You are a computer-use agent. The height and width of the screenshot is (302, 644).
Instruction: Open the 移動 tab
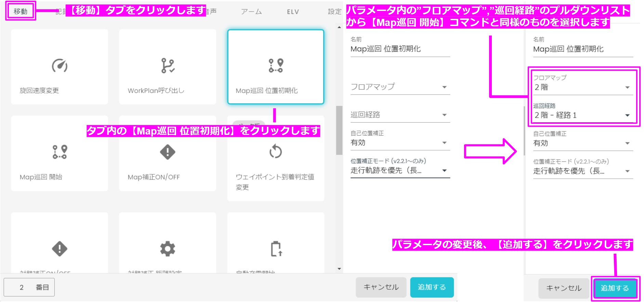pos(21,11)
